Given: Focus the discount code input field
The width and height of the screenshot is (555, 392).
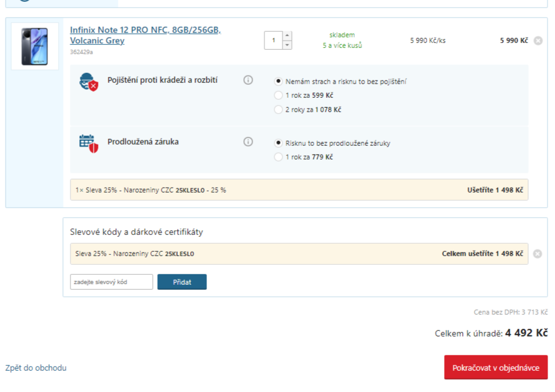Looking at the screenshot, I should (112, 282).
